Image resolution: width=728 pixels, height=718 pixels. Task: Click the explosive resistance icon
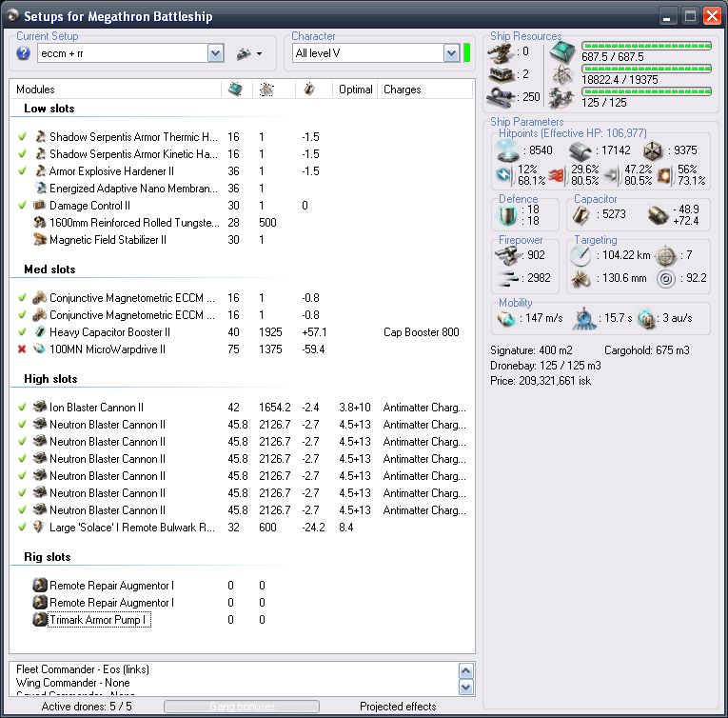[x=664, y=175]
